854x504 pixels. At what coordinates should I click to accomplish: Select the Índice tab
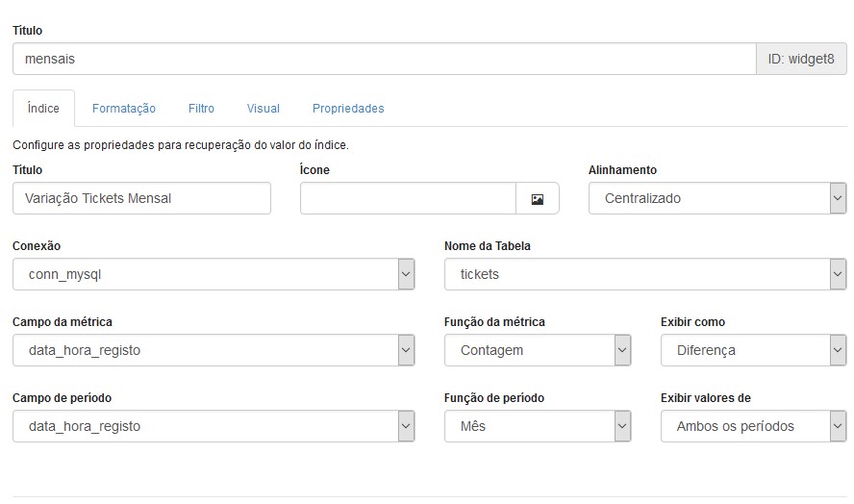coord(43,109)
